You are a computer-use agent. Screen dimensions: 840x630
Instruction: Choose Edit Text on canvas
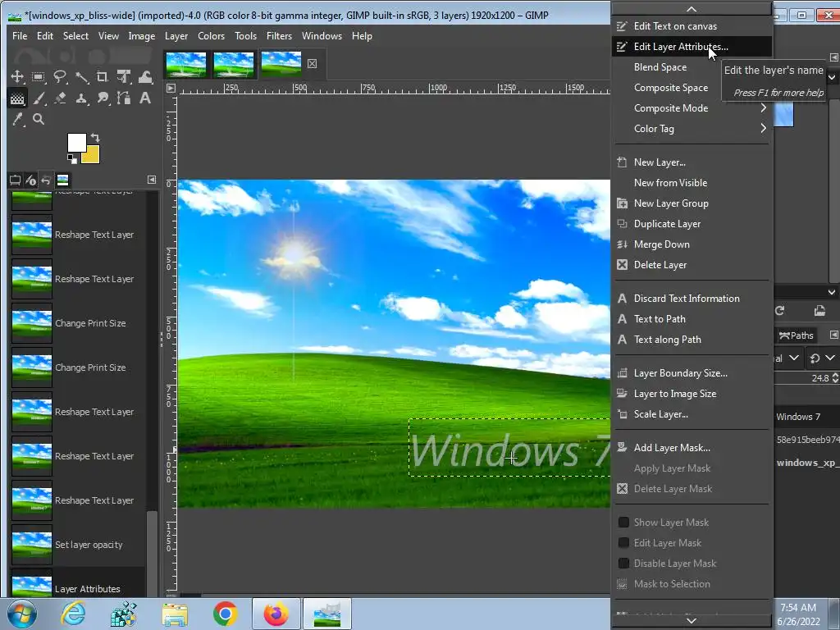[692, 25]
